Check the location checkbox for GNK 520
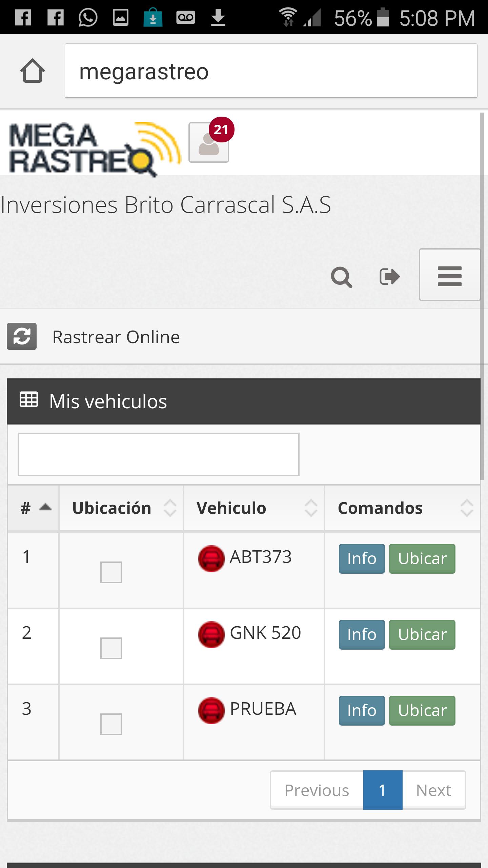Image resolution: width=488 pixels, height=868 pixels. (x=111, y=648)
